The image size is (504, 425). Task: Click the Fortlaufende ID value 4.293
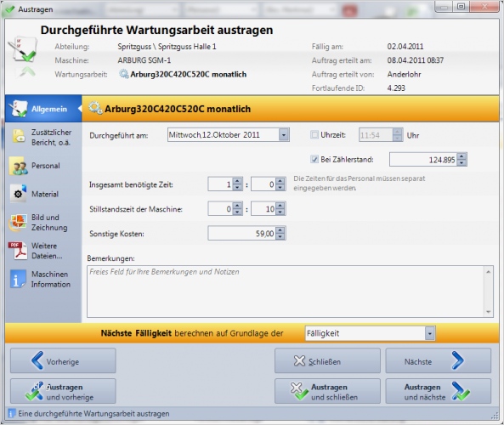(x=396, y=88)
